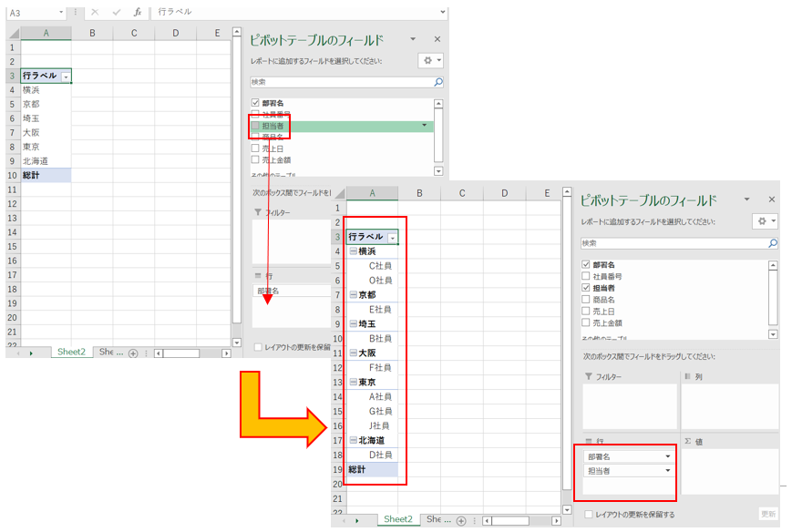Click the Enter checkmark in formula bar
This screenshot has width=792, height=532.
click(x=114, y=12)
